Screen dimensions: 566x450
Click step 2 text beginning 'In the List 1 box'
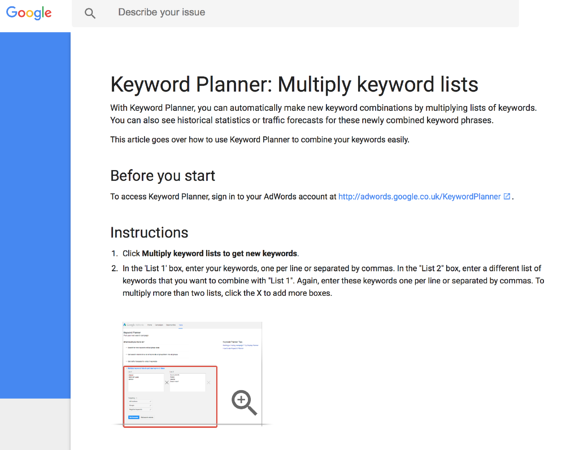[x=333, y=281]
